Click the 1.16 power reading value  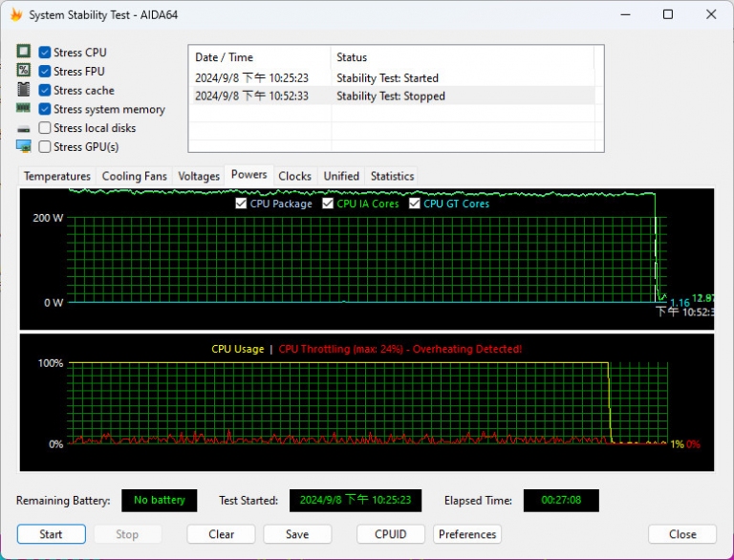click(x=680, y=303)
